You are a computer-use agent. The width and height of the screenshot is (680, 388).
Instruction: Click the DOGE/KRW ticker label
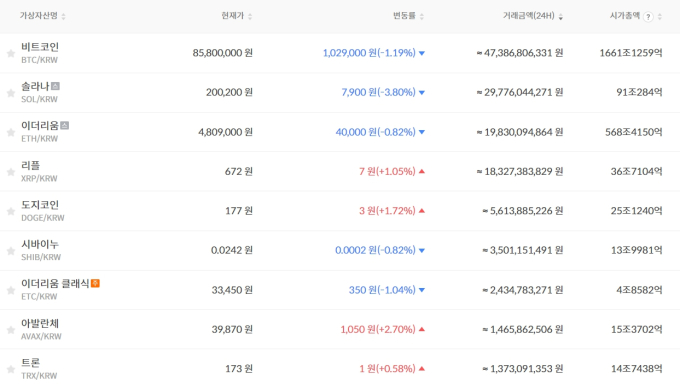click(43, 218)
